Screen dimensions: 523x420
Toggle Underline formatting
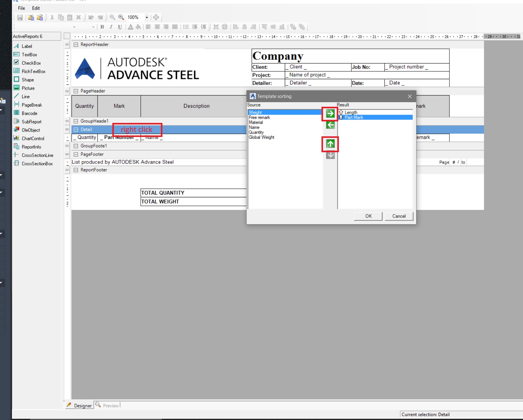[x=120, y=27]
